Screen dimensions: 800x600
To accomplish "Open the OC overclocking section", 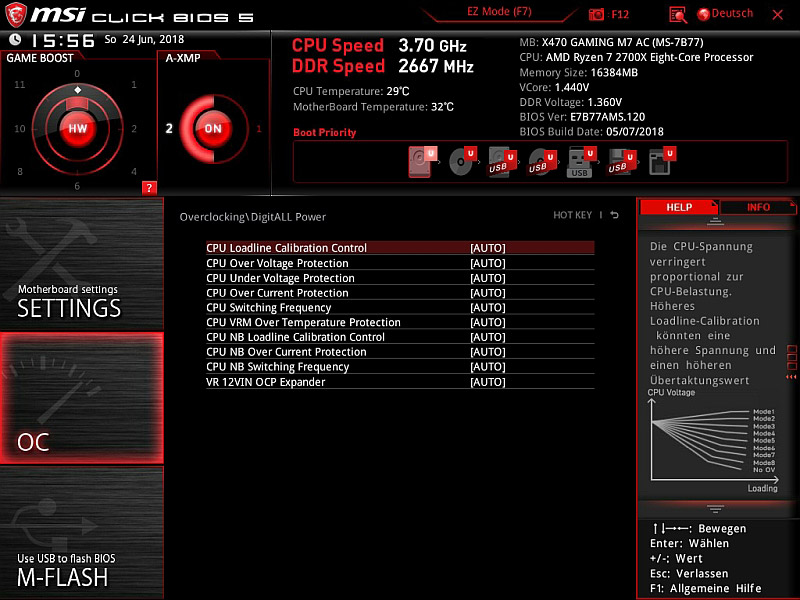I will click(82, 398).
